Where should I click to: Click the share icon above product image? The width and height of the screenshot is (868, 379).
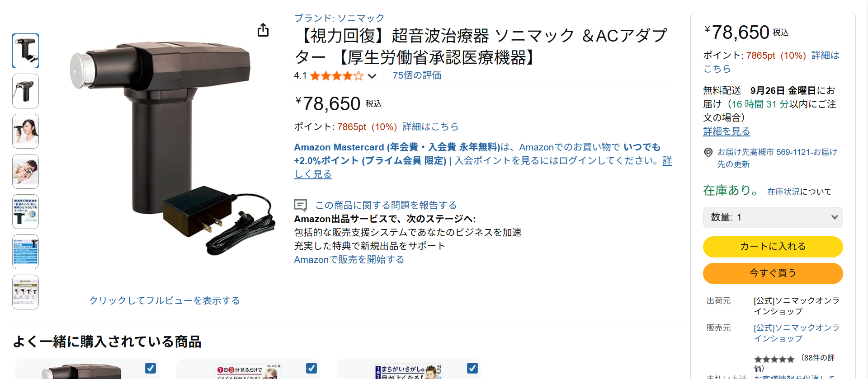click(x=263, y=30)
